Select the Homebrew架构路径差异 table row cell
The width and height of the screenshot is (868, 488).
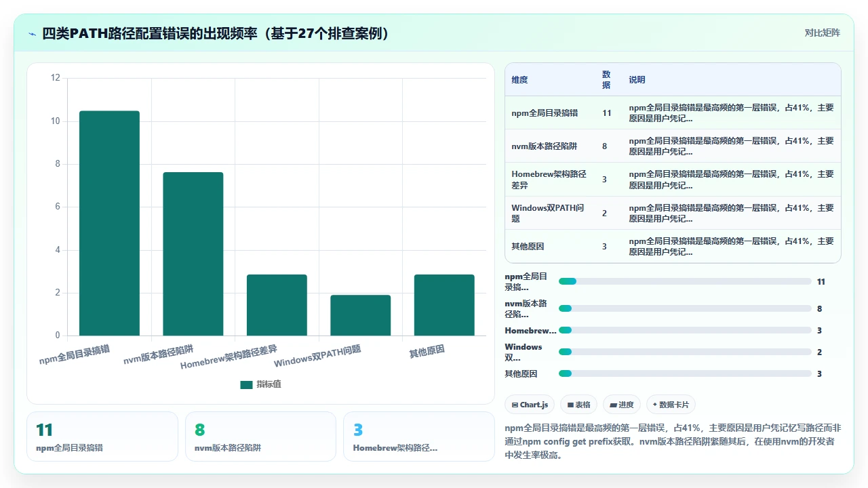pyautogui.click(x=549, y=180)
